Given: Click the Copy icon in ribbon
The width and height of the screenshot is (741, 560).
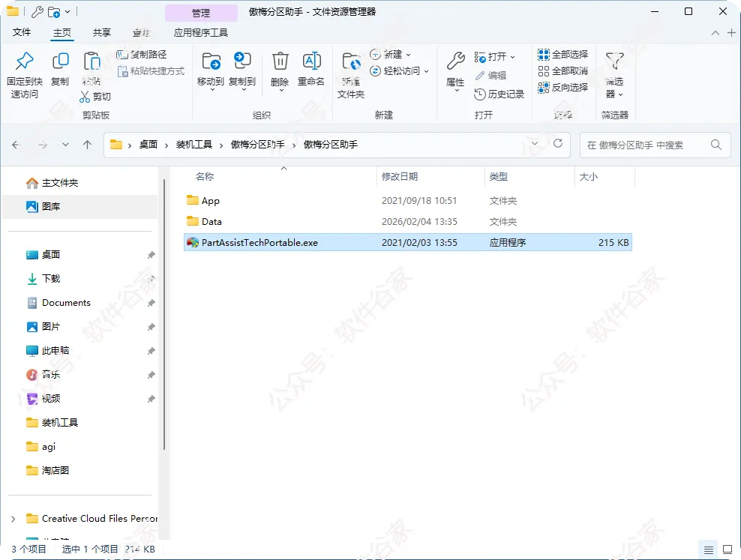Looking at the screenshot, I should point(60,61).
